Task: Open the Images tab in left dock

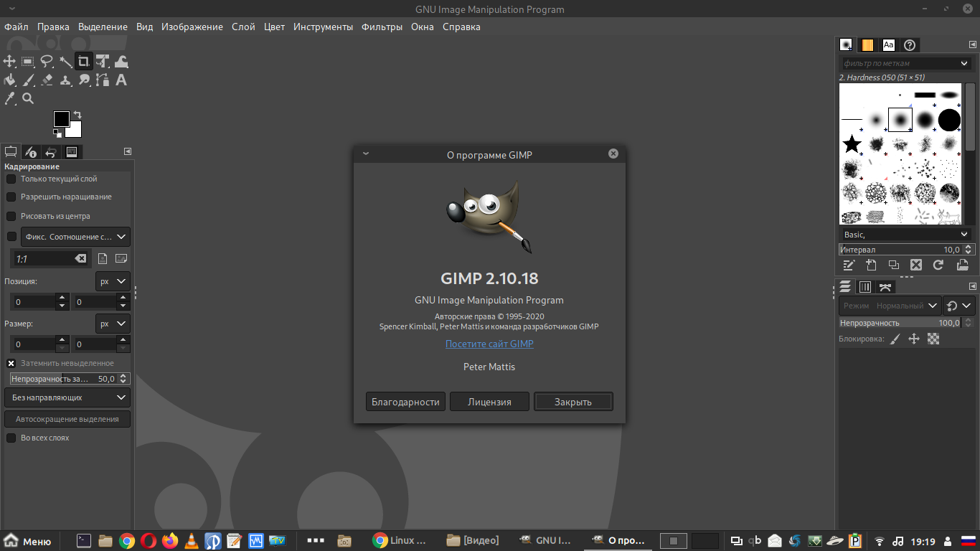Action: coord(71,152)
